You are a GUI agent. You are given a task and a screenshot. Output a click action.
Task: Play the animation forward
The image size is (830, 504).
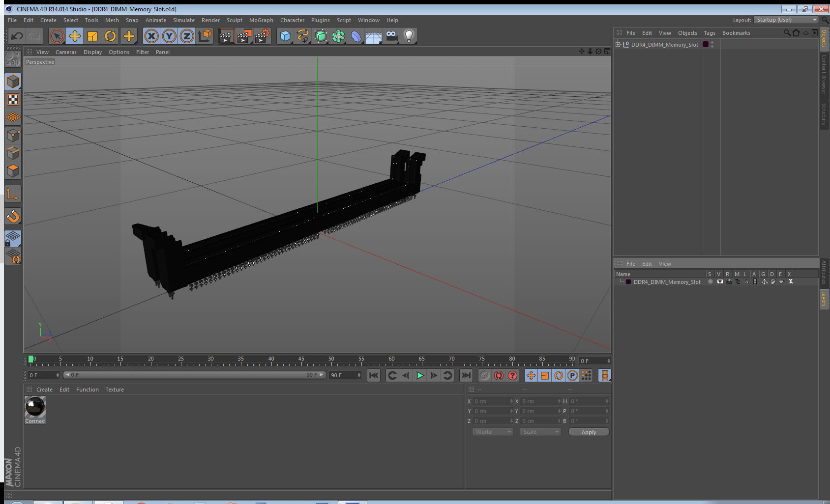coord(420,375)
